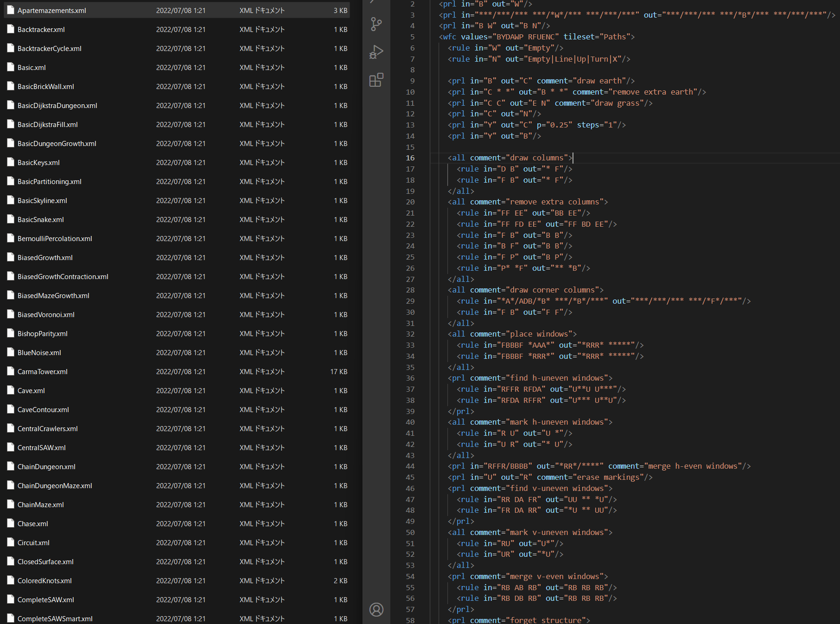Open the Source Control view
This screenshot has width=840, height=624.
[376, 24]
